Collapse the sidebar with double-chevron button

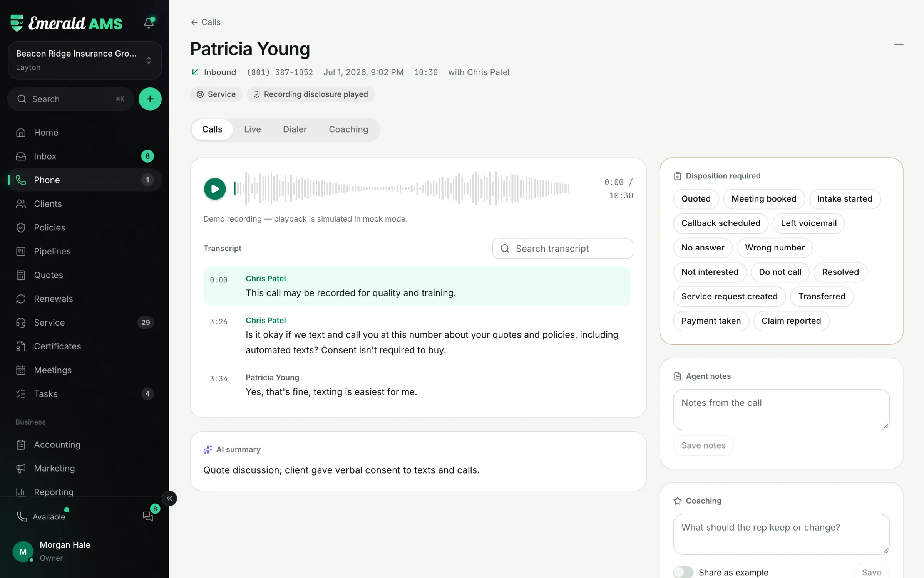click(x=169, y=498)
